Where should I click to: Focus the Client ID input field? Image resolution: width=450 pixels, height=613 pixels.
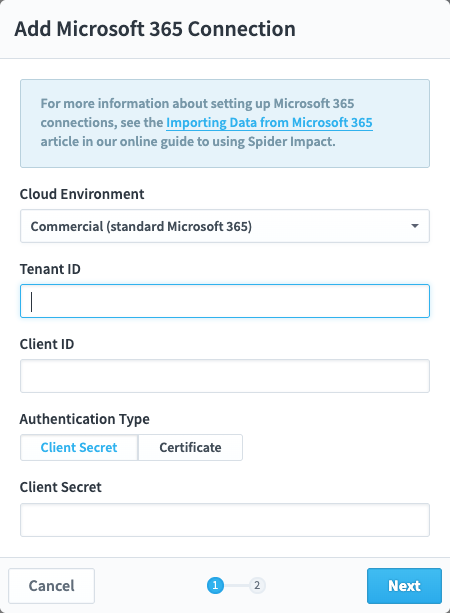pos(225,376)
